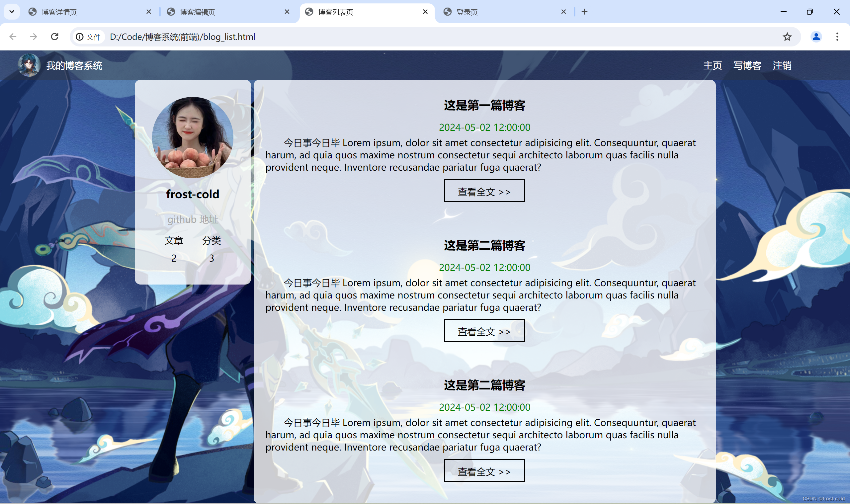Reload the current page
The image size is (850, 504).
click(x=55, y=37)
